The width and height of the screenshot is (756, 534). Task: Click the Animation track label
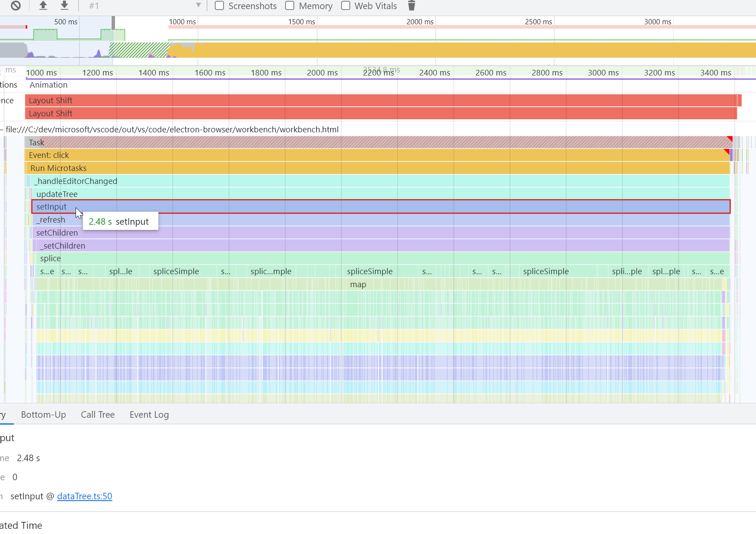click(49, 85)
